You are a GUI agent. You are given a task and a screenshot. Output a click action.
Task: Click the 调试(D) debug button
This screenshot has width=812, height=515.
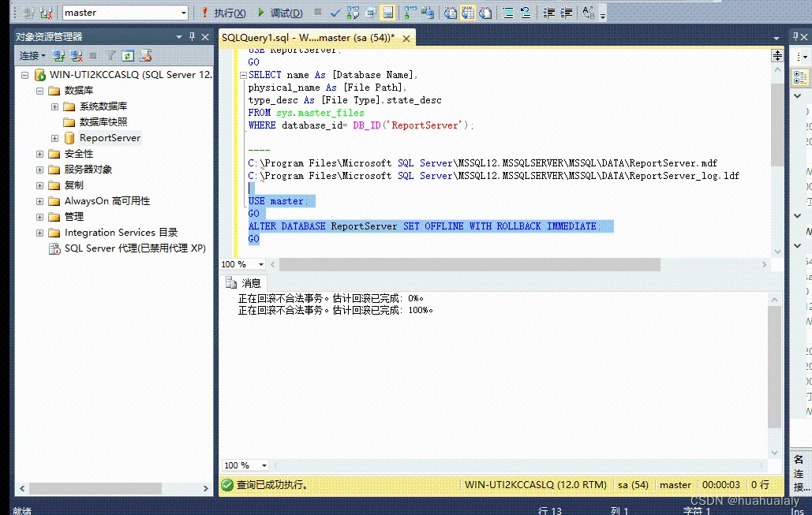(280, 13)
